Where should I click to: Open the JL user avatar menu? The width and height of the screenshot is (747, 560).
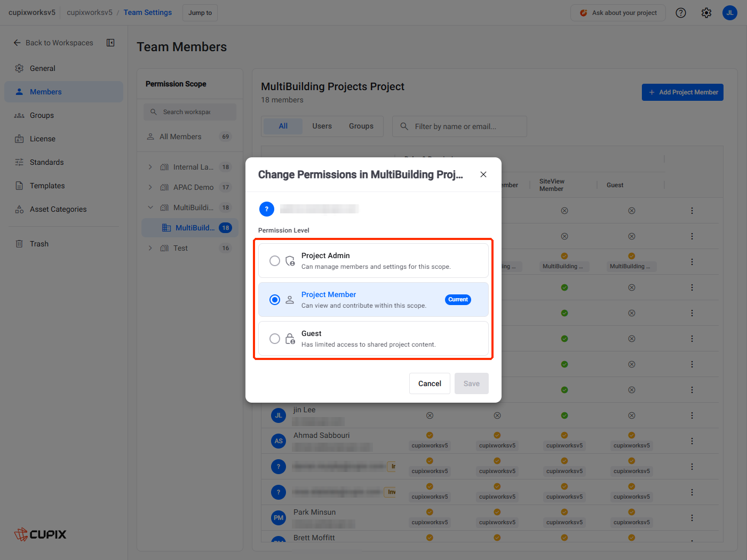tap(730, 13)
